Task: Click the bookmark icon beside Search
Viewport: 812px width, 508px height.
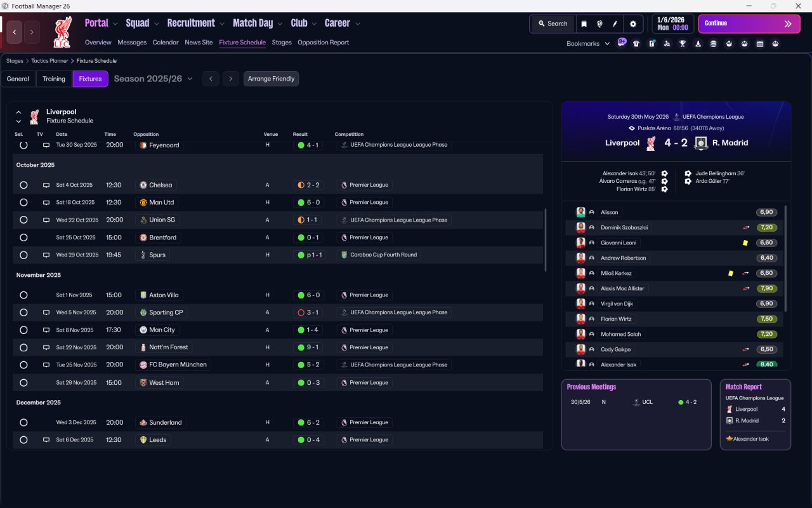Action: 584,23
